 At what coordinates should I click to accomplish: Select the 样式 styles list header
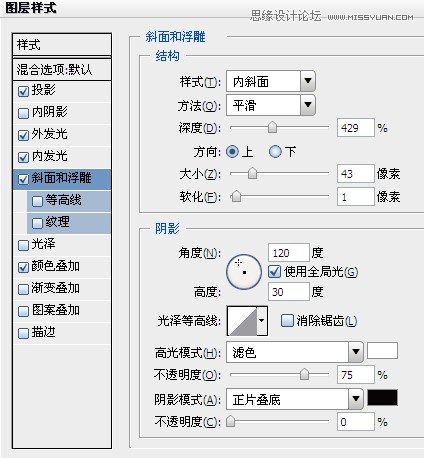62,45
